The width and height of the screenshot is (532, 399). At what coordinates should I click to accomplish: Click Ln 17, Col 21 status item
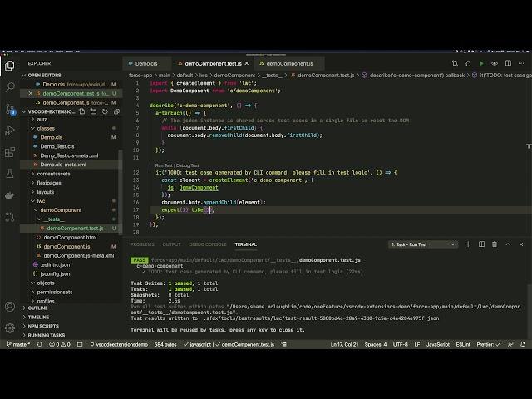(x=344, y=344)
